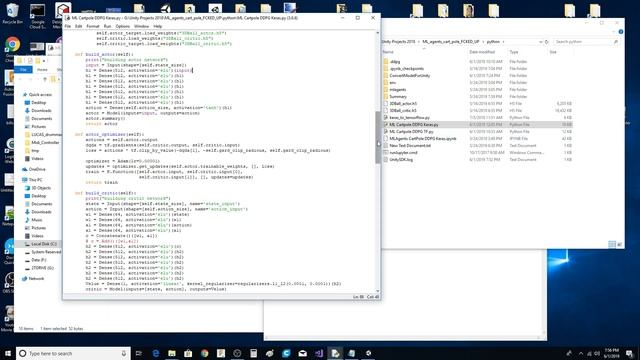Open File Explorer from the taskbar

tap(172, 353)
